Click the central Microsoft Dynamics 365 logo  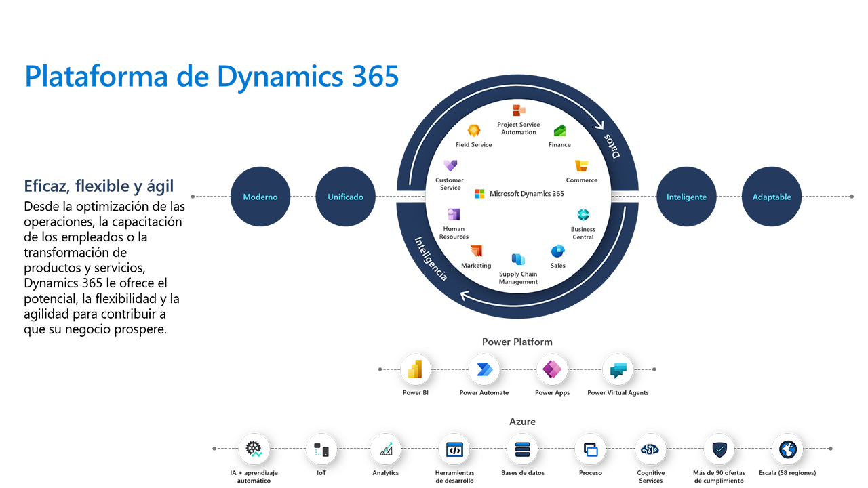pyautogui.click(x=479, y=193)
